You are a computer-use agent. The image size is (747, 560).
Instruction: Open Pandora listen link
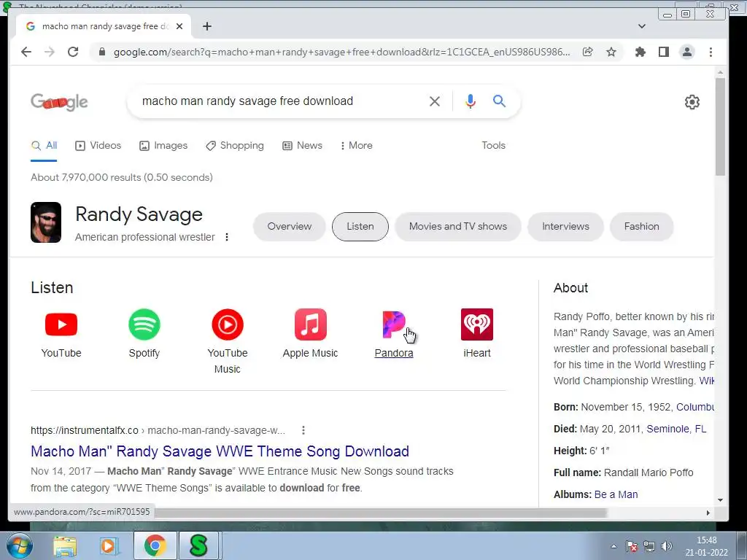click(x=393, y=333)
